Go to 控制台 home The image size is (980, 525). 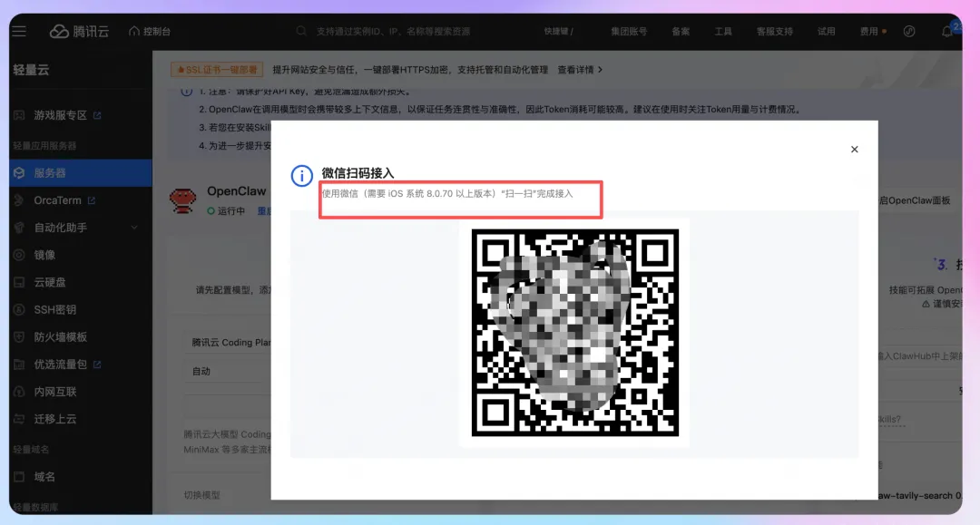click(x=150, y=31)
